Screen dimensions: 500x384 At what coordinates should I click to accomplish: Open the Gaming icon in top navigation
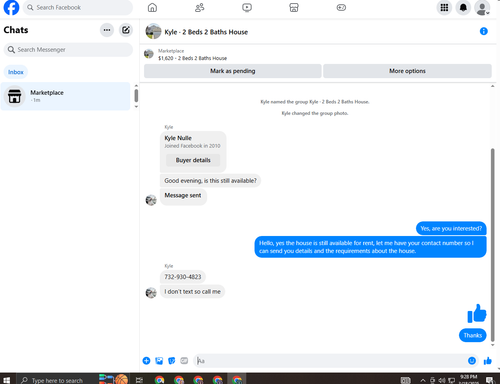[341, 7]
